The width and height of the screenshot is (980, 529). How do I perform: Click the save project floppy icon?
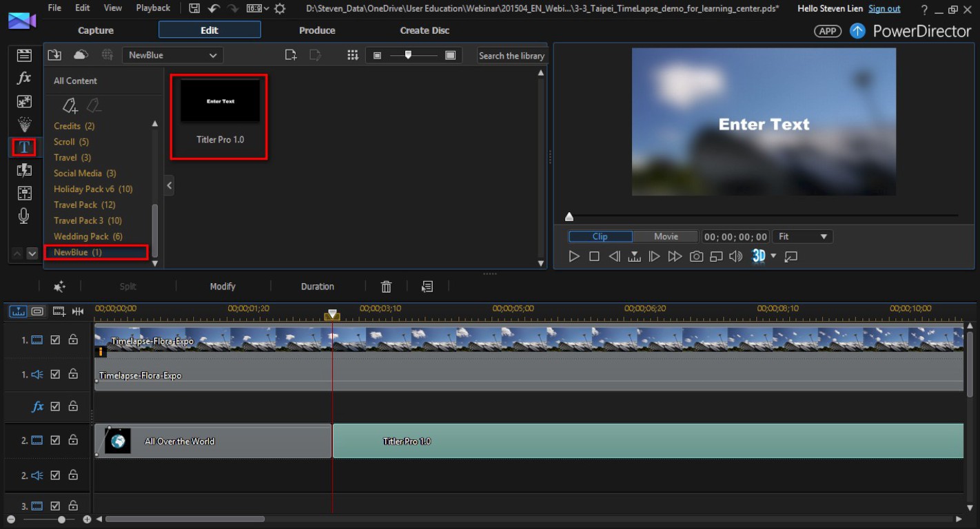coord(194,8)
